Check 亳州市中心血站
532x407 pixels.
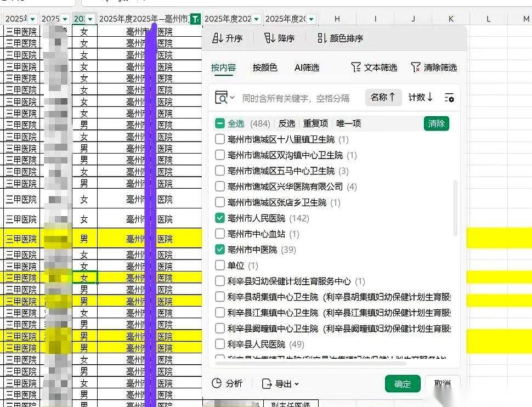click(220, 234)
